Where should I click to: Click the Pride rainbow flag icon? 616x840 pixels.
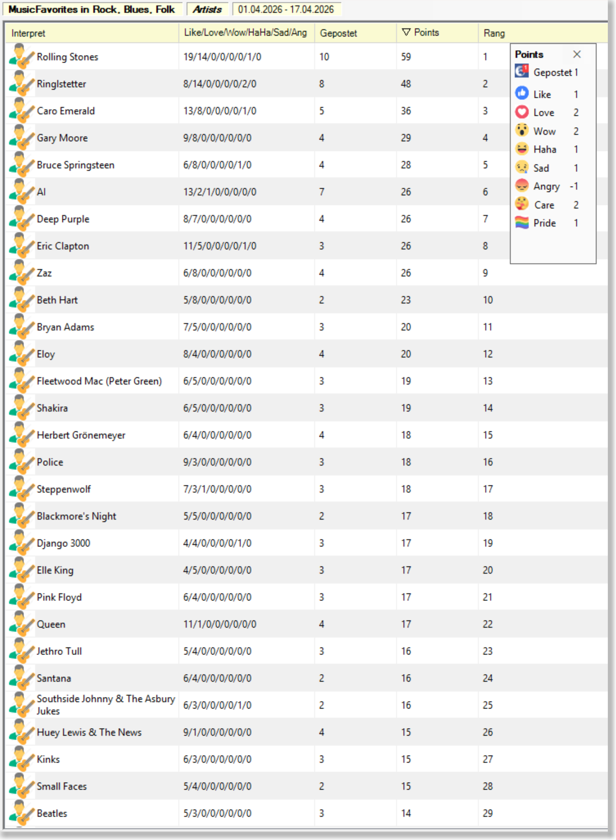coord(522,223)
